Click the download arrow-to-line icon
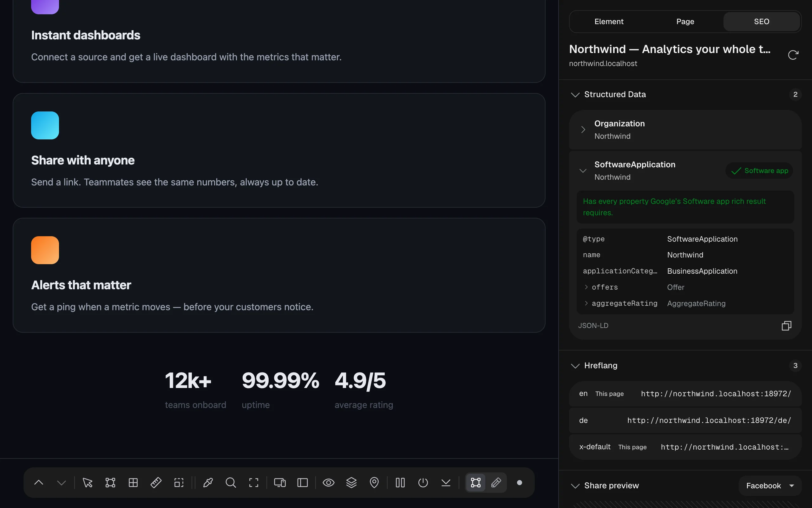Screen dimensions: 812x508 (446, 483)
